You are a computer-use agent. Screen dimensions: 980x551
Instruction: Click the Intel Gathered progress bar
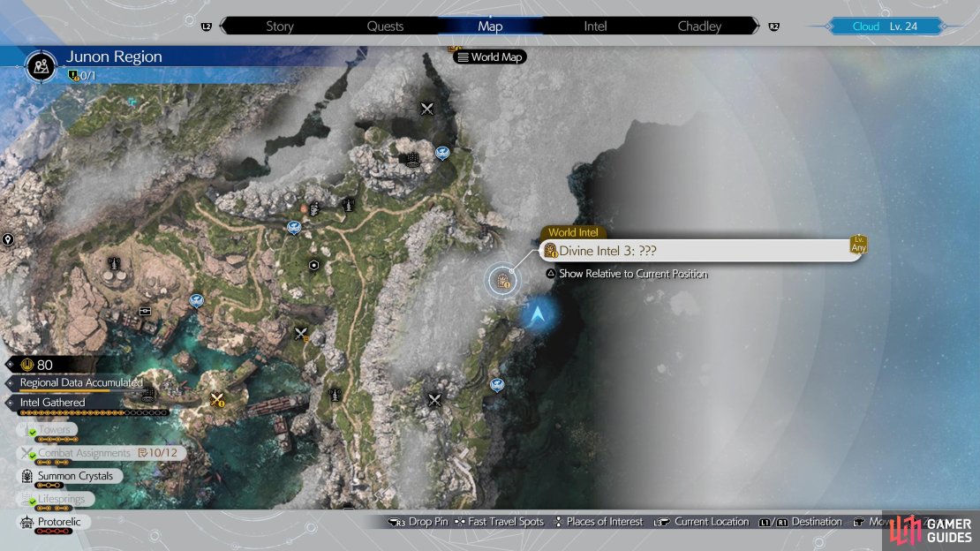pos(94,412)
